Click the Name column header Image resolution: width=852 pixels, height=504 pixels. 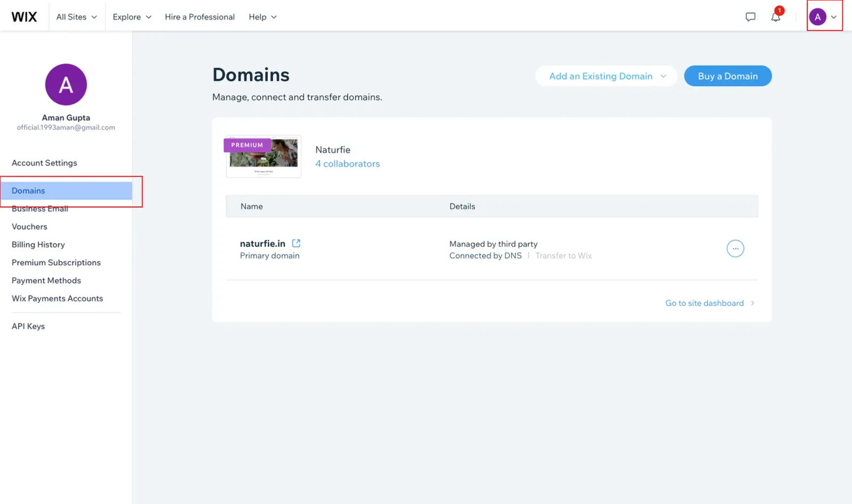251,206
